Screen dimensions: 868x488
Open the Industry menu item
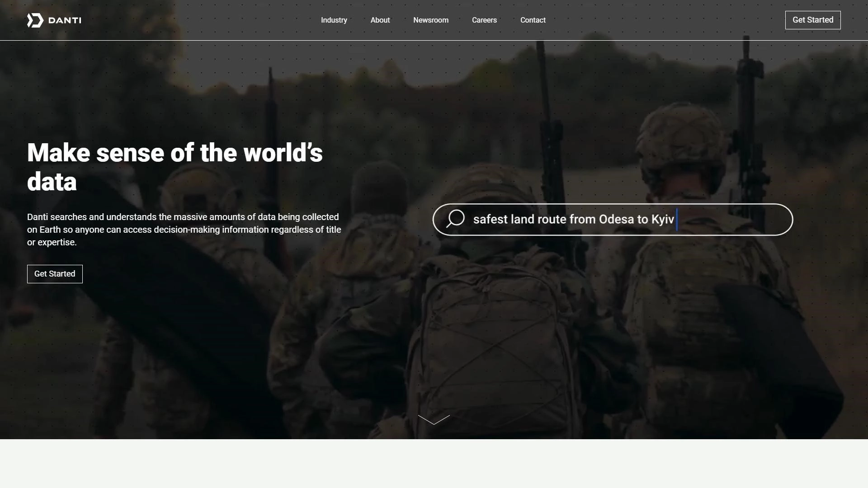(x=334, y=20)
